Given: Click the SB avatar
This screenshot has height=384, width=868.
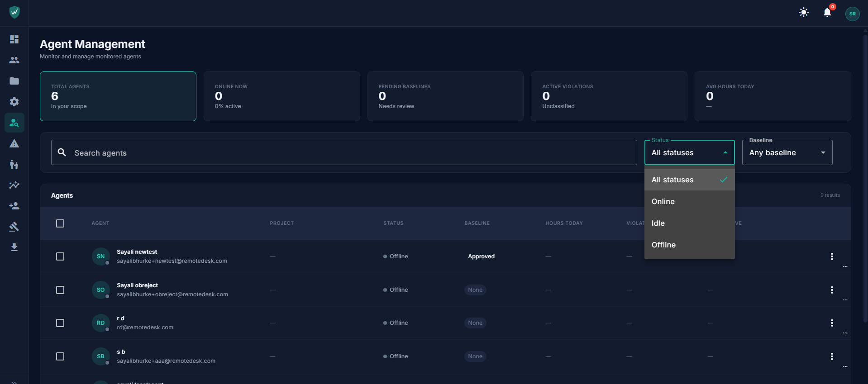Looking at the screenshot, I should click(x=100, y=356).
